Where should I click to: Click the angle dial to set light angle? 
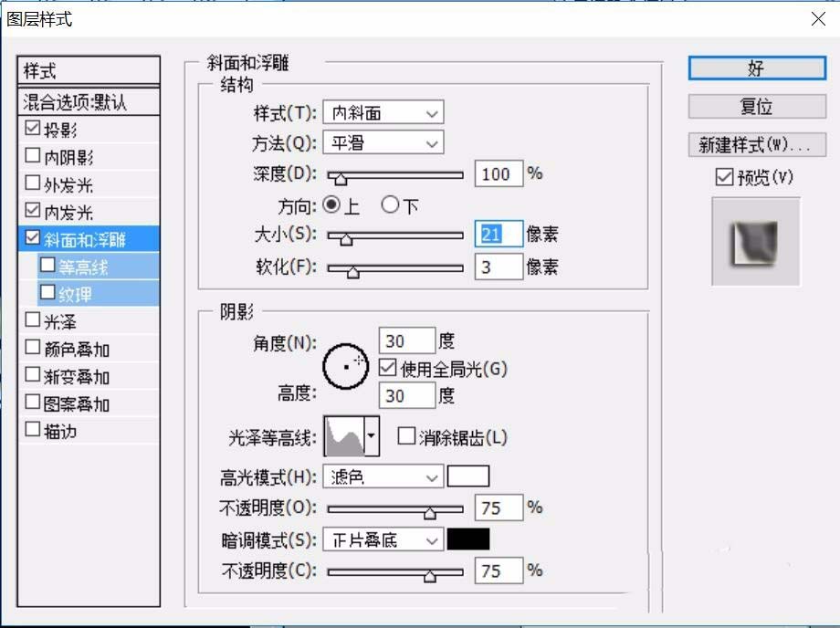[344, 364]
